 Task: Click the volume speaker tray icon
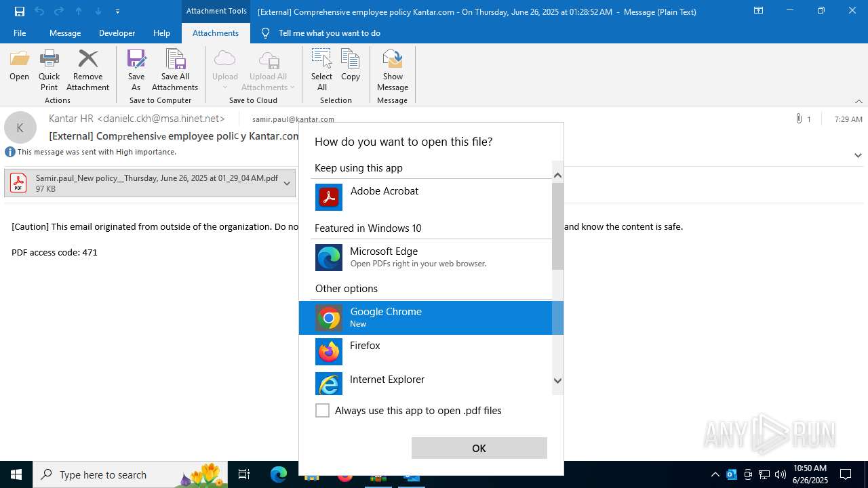tap(781, 474)
